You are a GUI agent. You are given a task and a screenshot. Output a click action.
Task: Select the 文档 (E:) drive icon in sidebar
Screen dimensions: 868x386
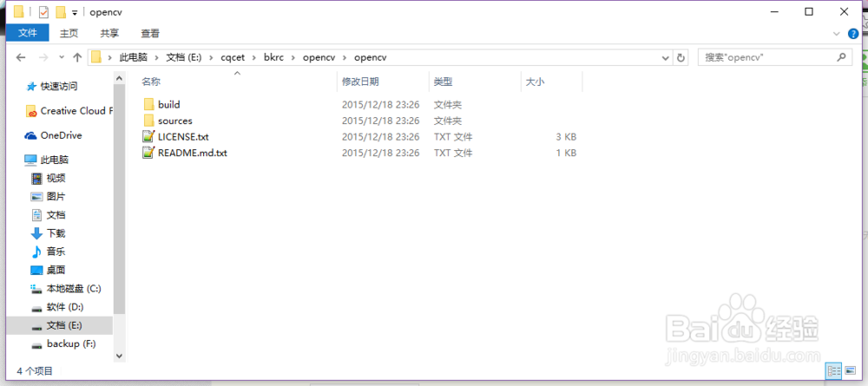(36, 327)
